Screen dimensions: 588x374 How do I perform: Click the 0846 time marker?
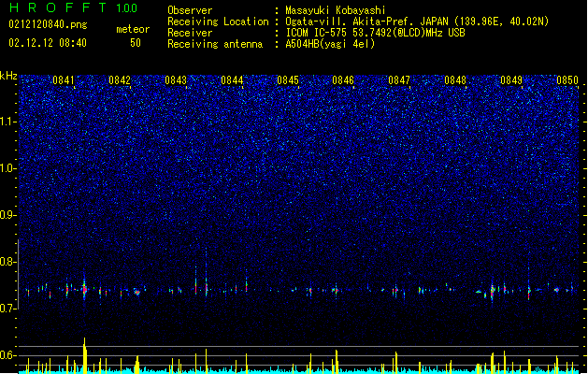[343, 79]
